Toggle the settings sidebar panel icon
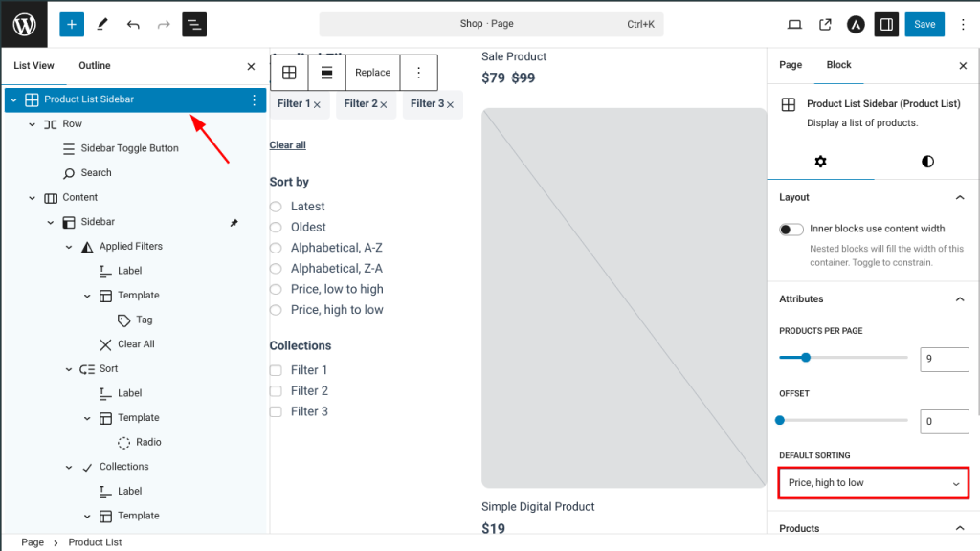The height and width of the screenshot is (551, 980). [x=886, y=24]
